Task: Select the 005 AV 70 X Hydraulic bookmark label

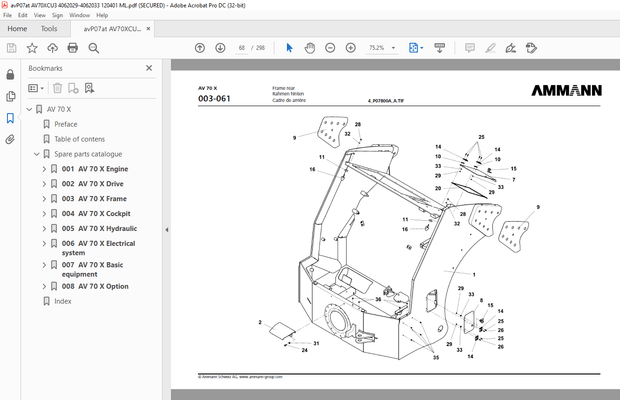Action: point(99,228)
